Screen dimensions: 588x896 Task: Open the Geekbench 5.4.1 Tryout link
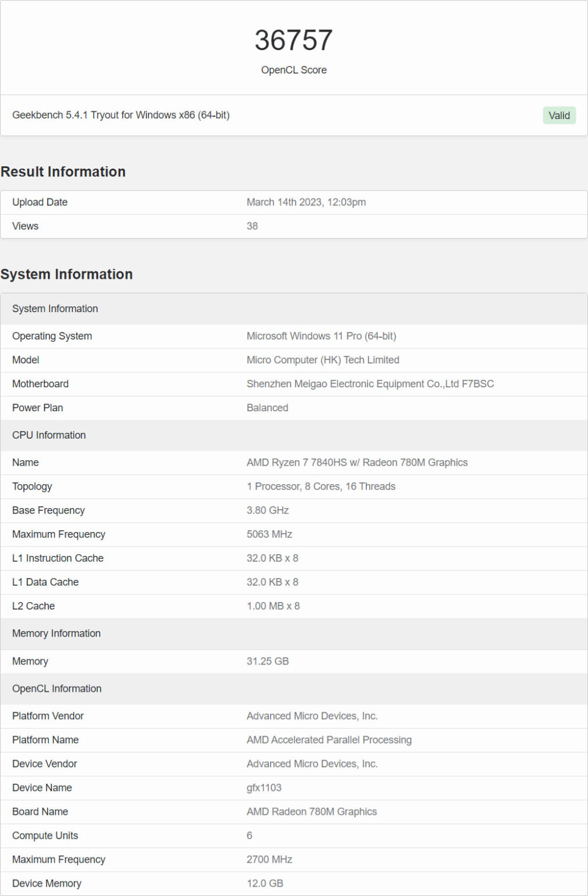click(x=121, y=115)
